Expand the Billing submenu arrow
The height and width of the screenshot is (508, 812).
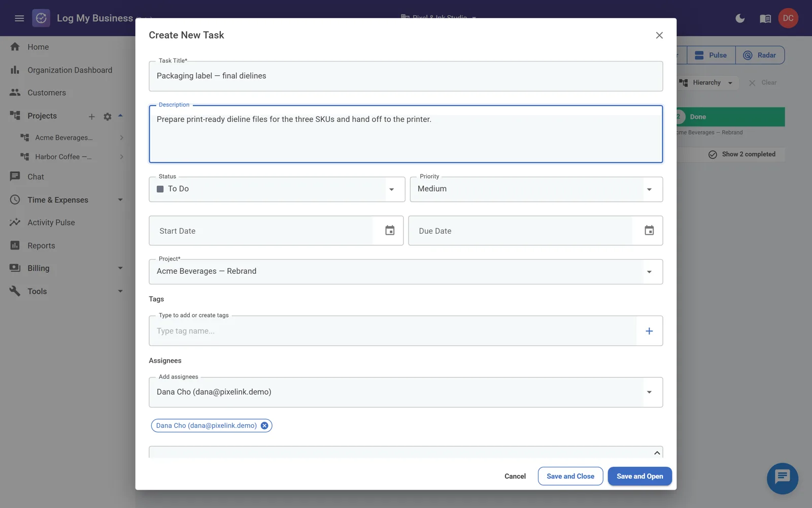coord(120,268)
